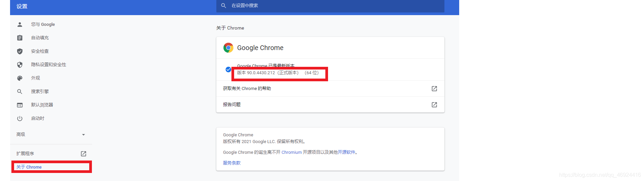The height and width of the screenshot is (181, 644).
Task: Click the magnifier icon beside 搜索引擎
Action: click(20, 91)
